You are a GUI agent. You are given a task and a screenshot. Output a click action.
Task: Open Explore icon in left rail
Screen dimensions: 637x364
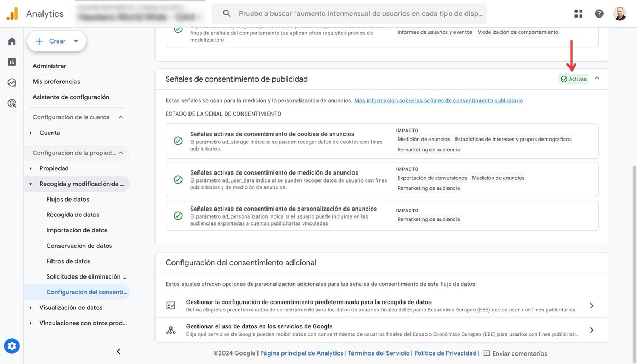click(x=12, y=82)
